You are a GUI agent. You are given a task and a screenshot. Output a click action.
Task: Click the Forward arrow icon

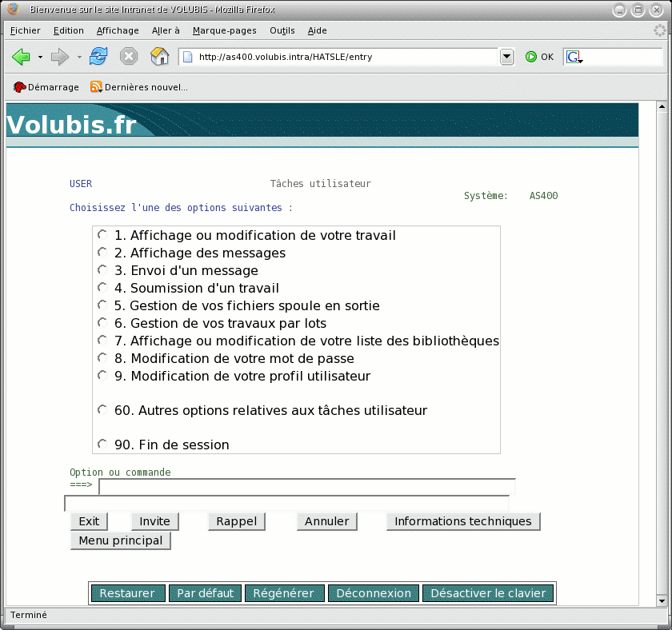(x=59, y=57)
